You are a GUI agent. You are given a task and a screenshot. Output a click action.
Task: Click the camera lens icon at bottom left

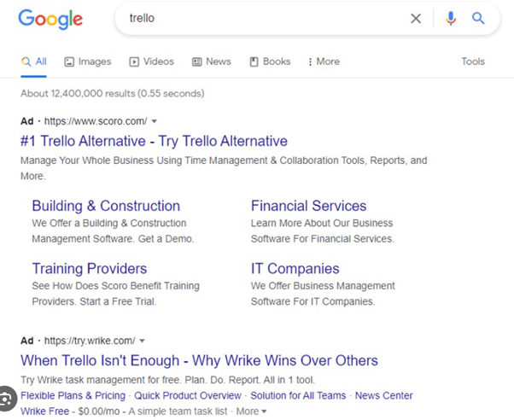(x=6, y=399)
